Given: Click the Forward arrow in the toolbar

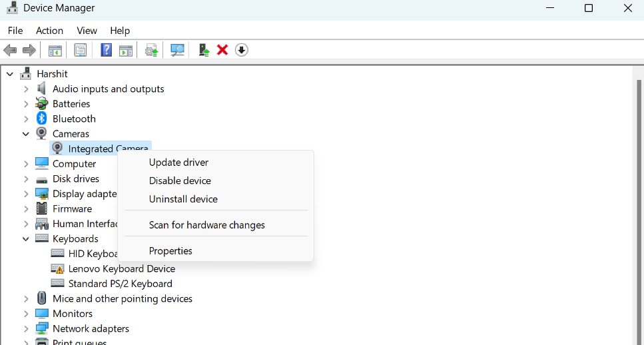Looking at the screenshot, I should (29, 51).
